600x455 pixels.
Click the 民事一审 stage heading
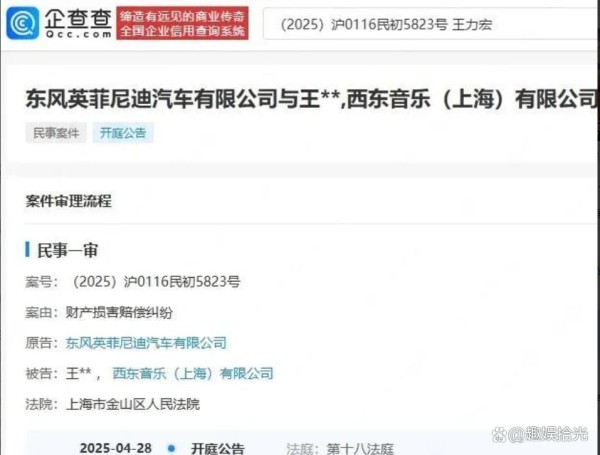[67, 250]
